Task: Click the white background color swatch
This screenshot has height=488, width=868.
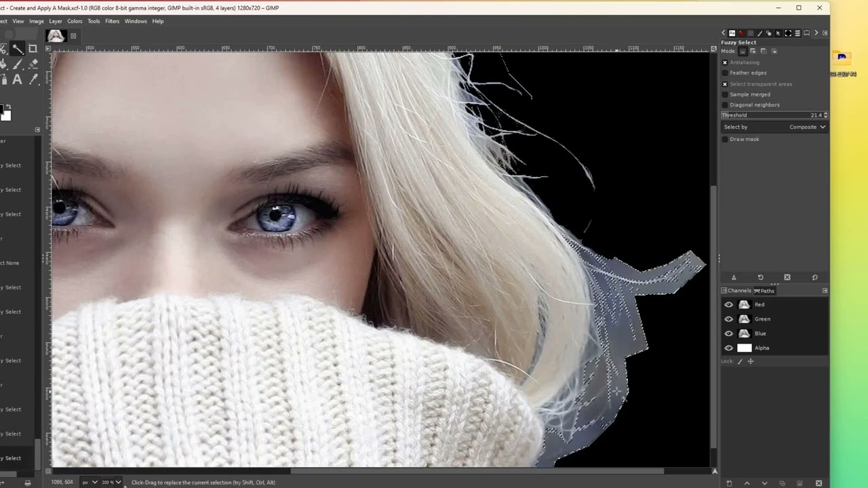Action: (x=6, y=116)
